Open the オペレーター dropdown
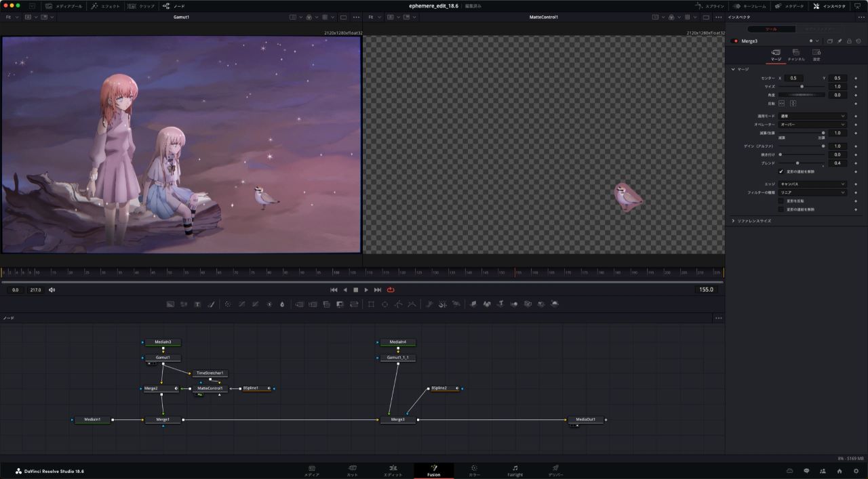Screen dimensions: 868x479 pyautogui.click(x=812, y=125)
